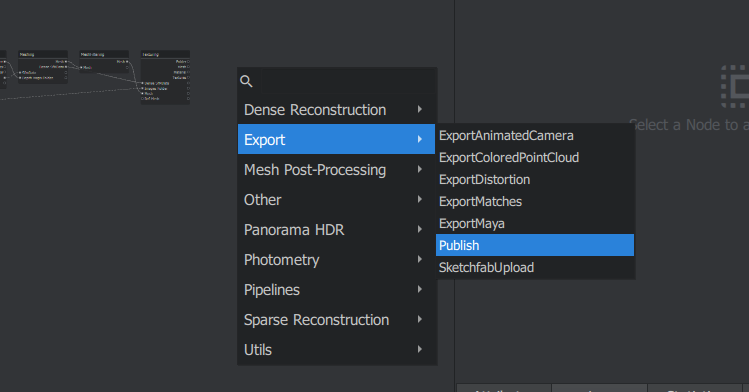Click the search magnifier icon in node menu
The height and width of the screenshot is (392, 749).
[246, 81]
